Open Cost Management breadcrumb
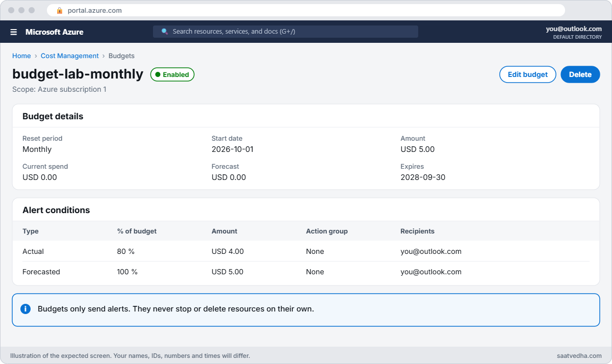This screenshot has width=612, height=364. (x=70, y=56)
